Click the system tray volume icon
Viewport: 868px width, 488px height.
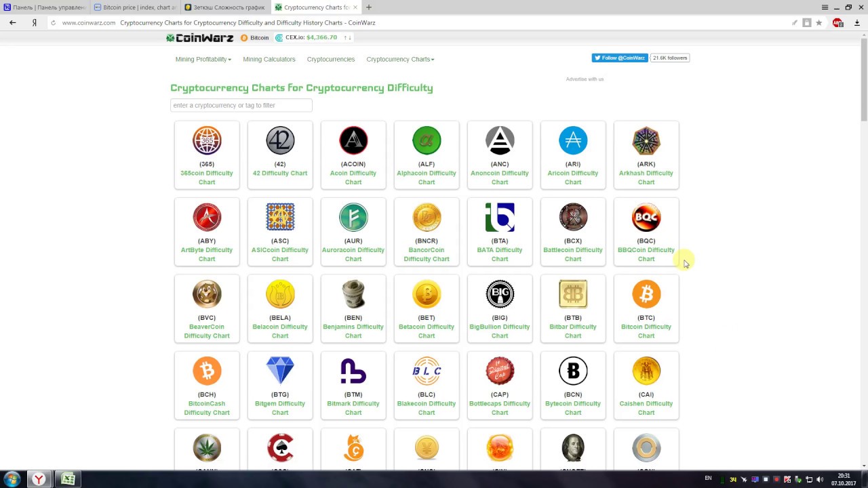(820, 479)
